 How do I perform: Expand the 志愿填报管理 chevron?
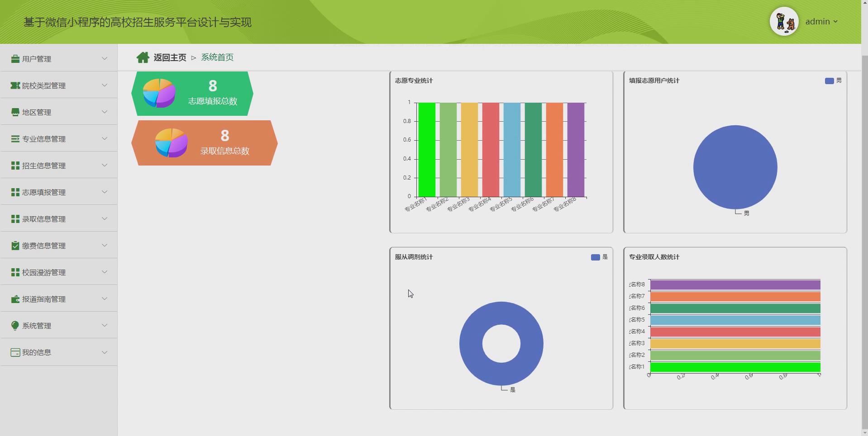pos(105,192)
